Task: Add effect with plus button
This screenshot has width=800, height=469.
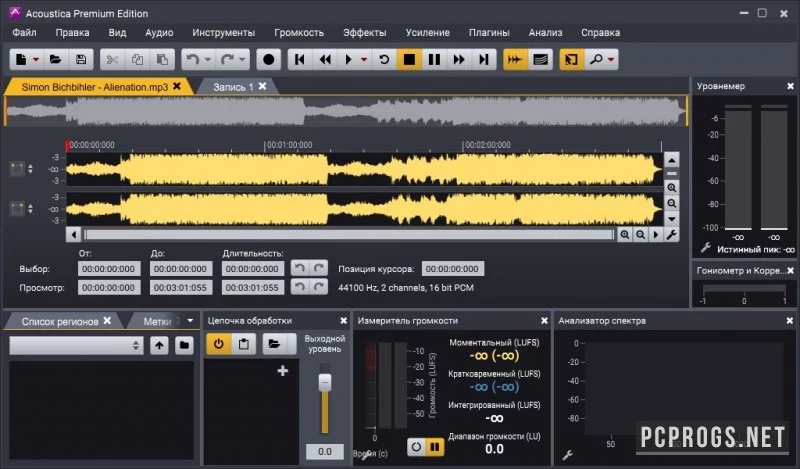Action: point(283,371)
